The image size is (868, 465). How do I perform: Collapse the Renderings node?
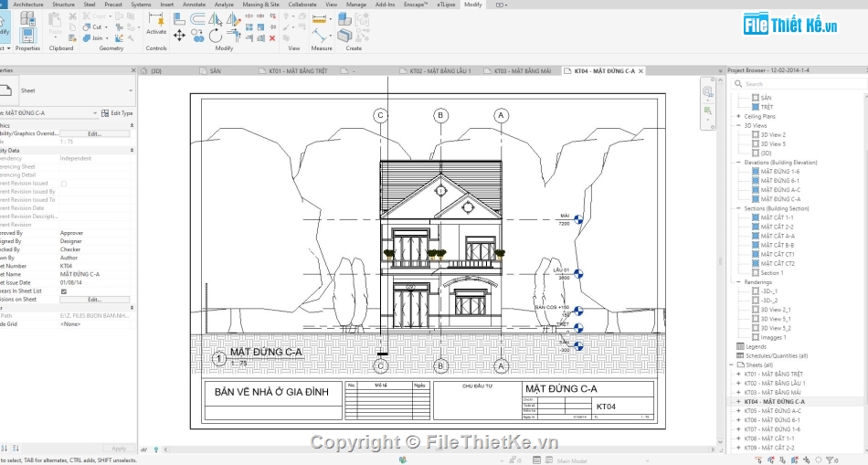738,282
